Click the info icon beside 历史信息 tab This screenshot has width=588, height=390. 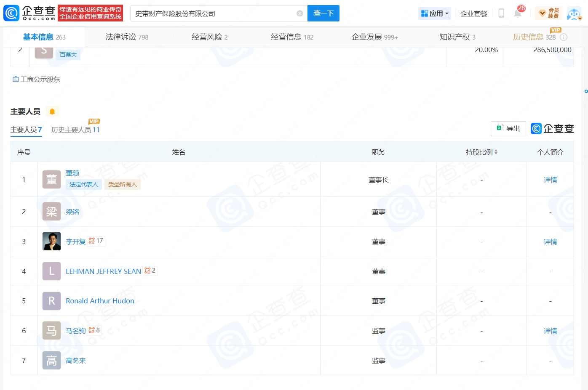click(564, 37)
